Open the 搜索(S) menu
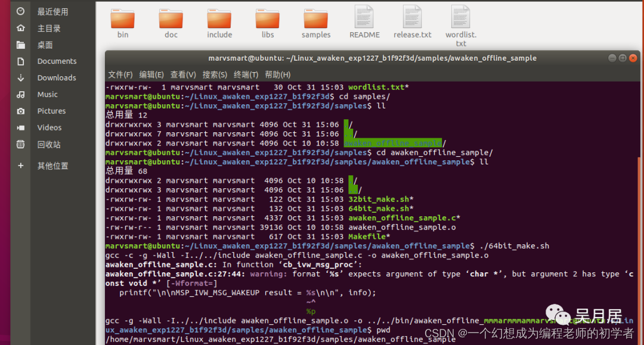 click(x=216, y=74)
